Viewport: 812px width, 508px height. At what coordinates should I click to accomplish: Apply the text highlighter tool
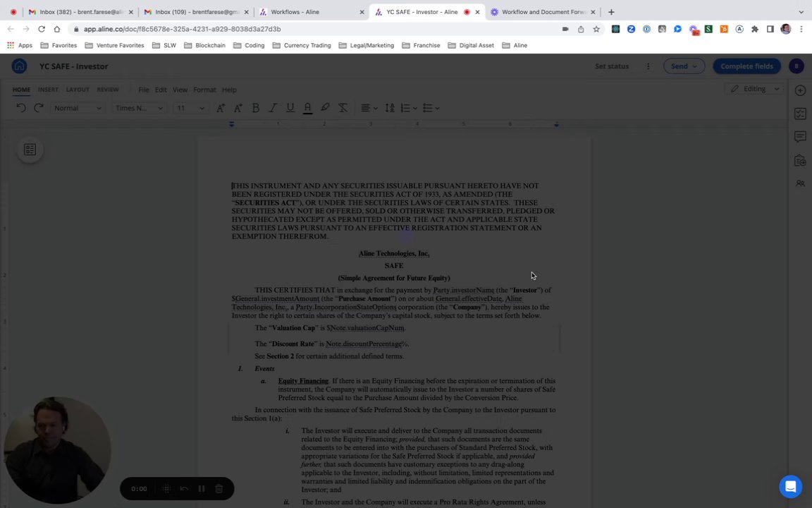coord(325,108)
